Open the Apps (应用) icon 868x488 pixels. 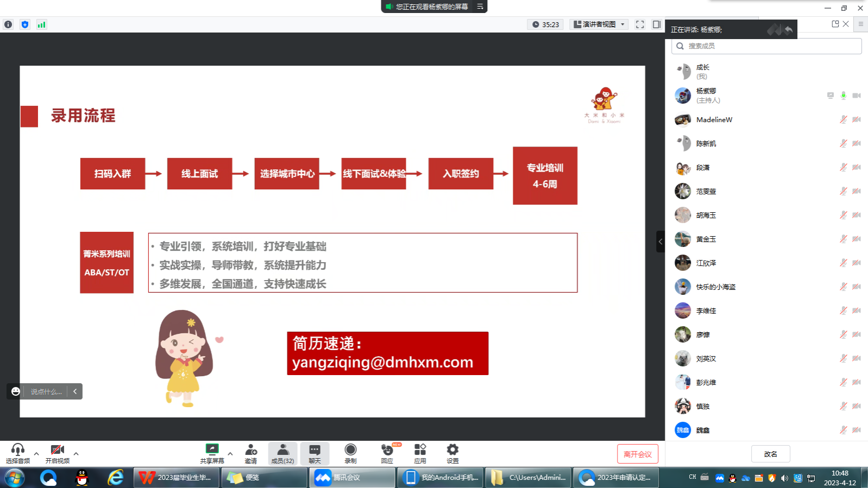[420, 453]
